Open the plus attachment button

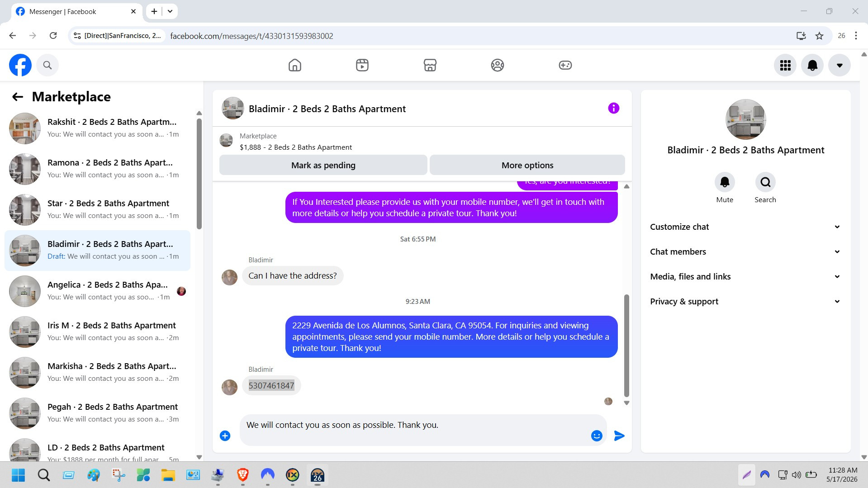click(225, 436)
